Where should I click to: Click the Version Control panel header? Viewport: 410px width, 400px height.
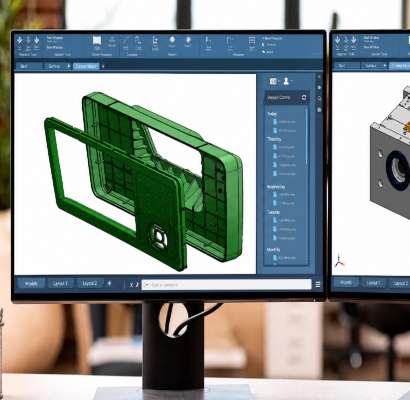(x=287, y=97)
